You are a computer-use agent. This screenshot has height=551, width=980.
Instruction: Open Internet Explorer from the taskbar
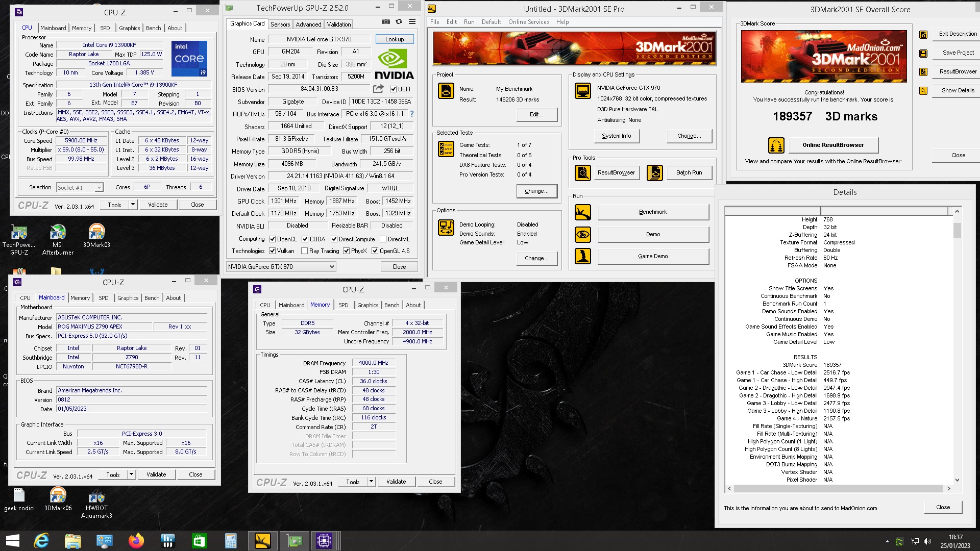coord(41,541)
